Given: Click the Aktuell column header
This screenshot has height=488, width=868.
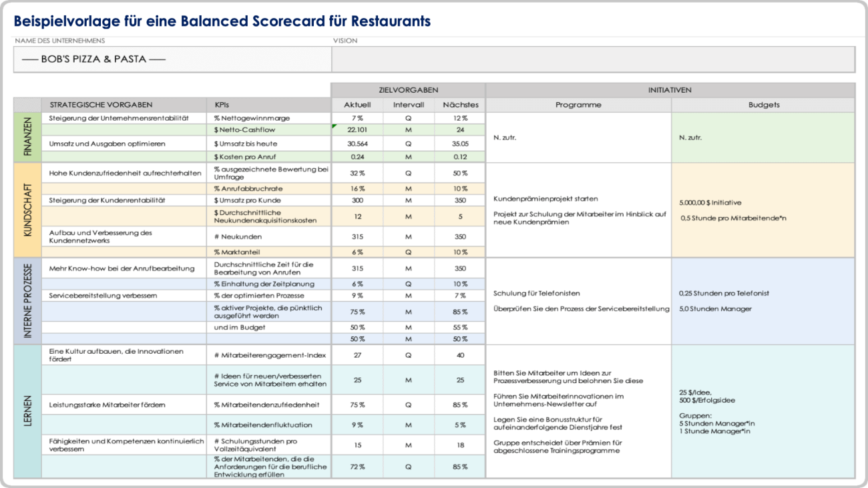Looking at the screenshot, I should [357, 105].
